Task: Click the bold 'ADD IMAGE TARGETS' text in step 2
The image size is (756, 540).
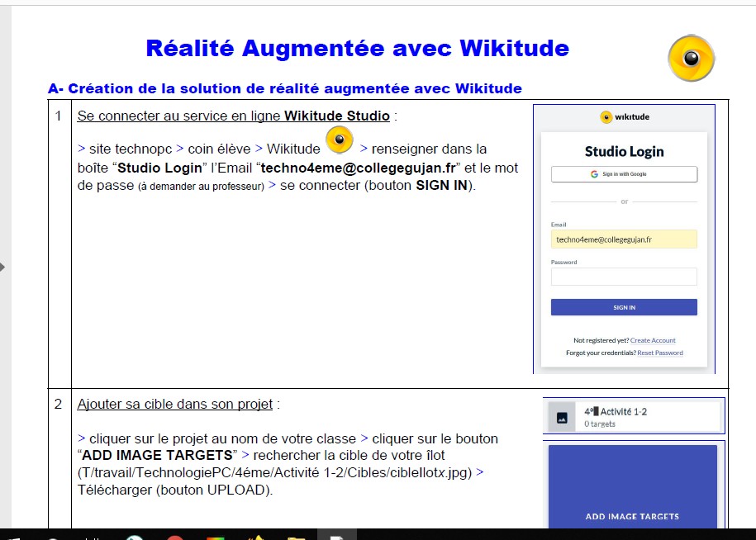Action: click(157, 455)
